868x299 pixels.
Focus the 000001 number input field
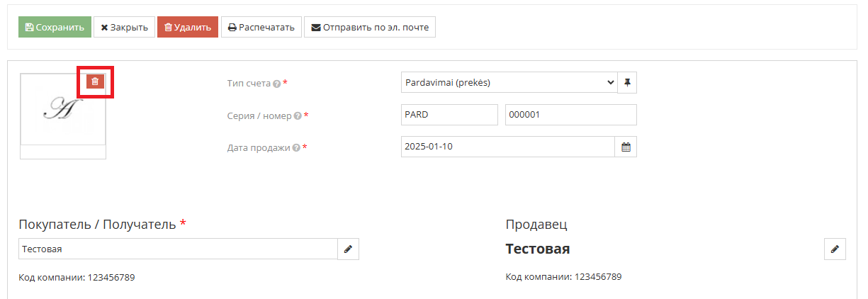[x=571, y=115]
